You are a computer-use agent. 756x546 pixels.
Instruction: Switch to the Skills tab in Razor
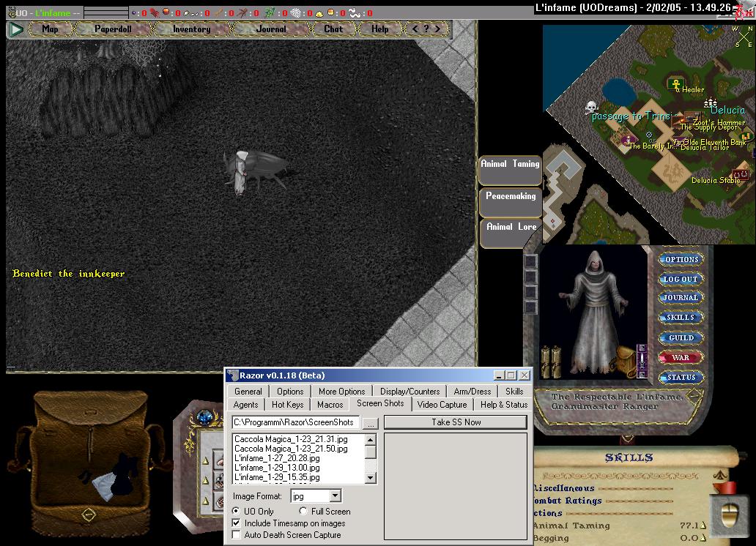pyautogui.click(x=514, y=392)
